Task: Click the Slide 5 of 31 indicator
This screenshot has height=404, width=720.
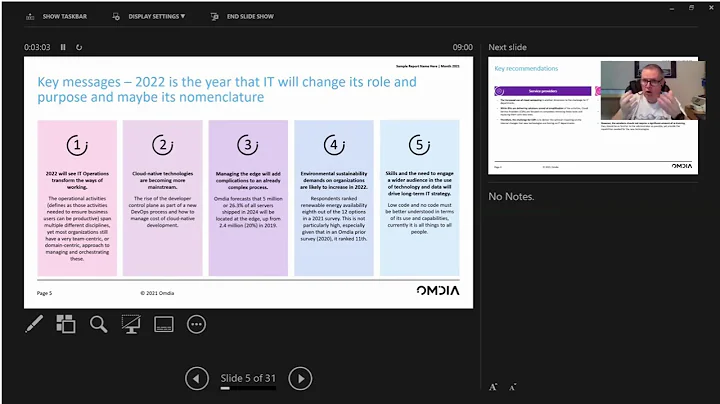Action: (x=248, y=378)
